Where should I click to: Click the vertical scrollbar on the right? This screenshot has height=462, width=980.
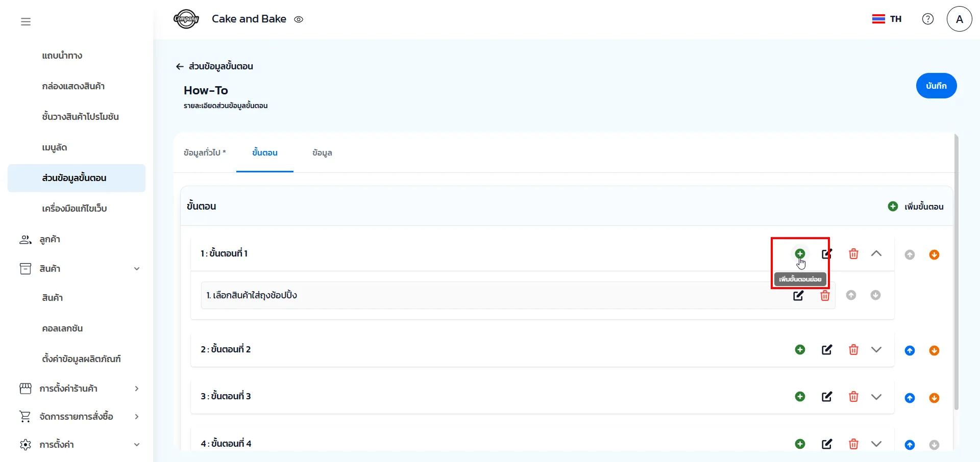click(956, 270)
